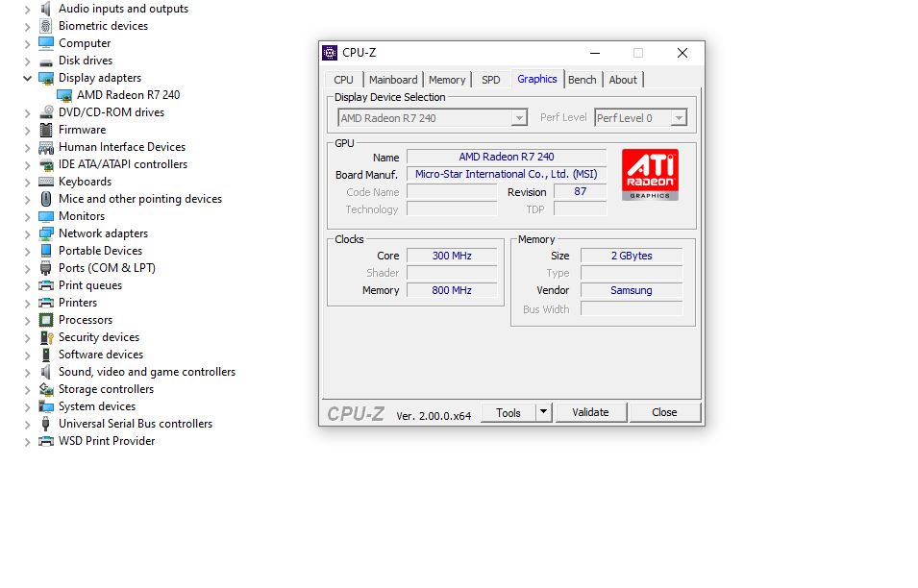The image size is (918, 588).
Task: Select the AMD Radeon R7 240 adapter
Action: (x=128, y=95)
